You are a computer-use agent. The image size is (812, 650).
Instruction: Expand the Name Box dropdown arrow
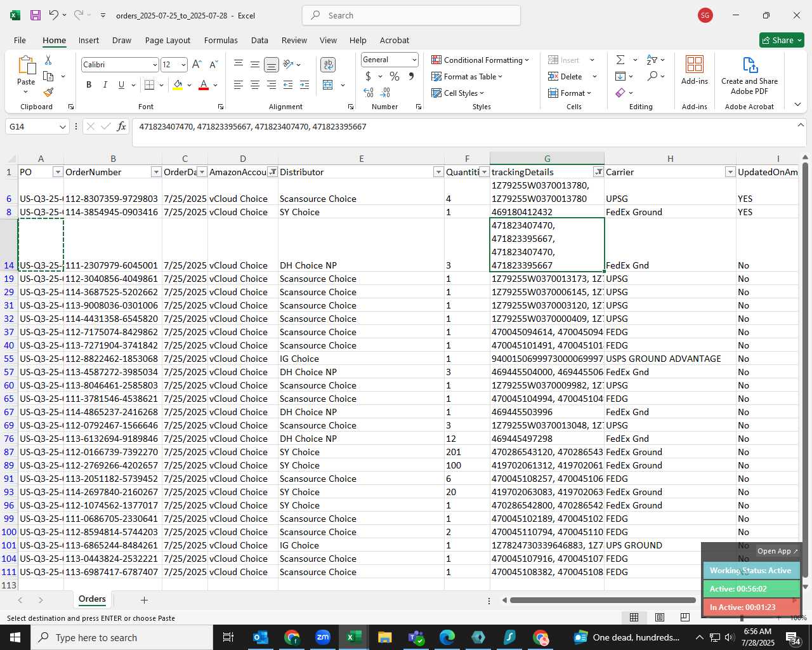tap(62, 127)
